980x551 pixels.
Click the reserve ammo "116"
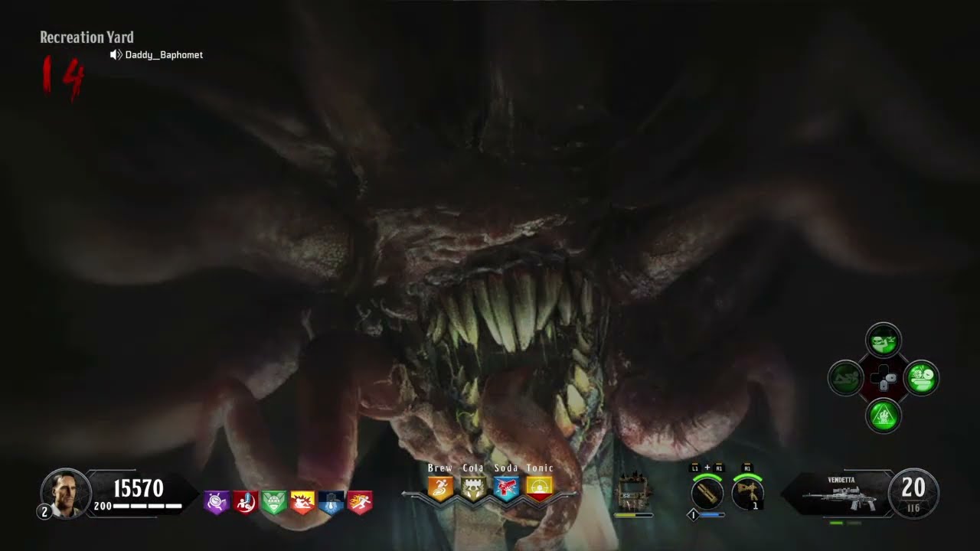[913, 508]
